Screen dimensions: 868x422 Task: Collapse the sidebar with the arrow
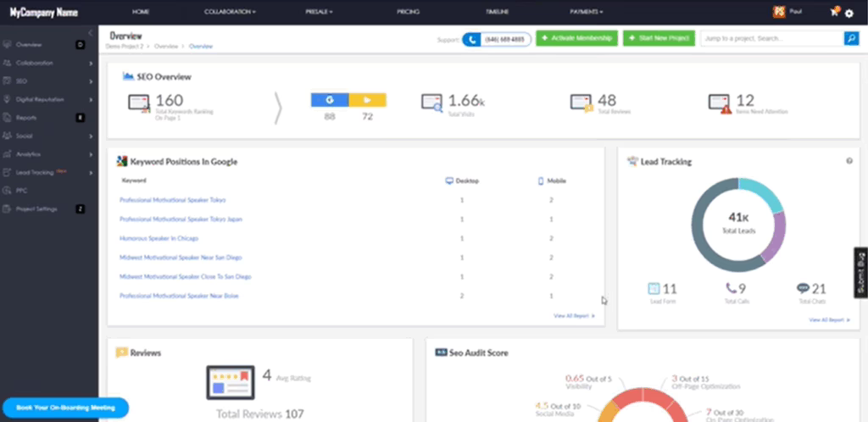(x=90, y=33)
